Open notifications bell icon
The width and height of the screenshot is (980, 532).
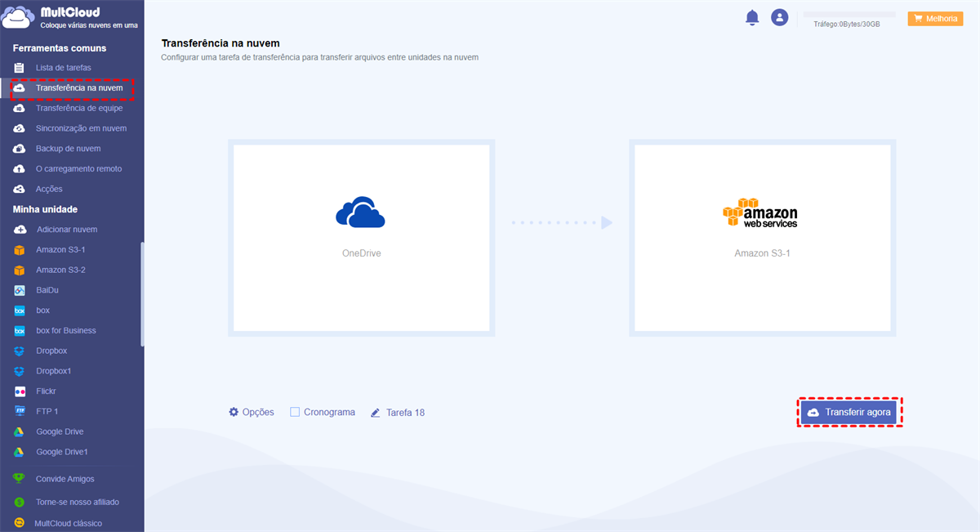752,18
